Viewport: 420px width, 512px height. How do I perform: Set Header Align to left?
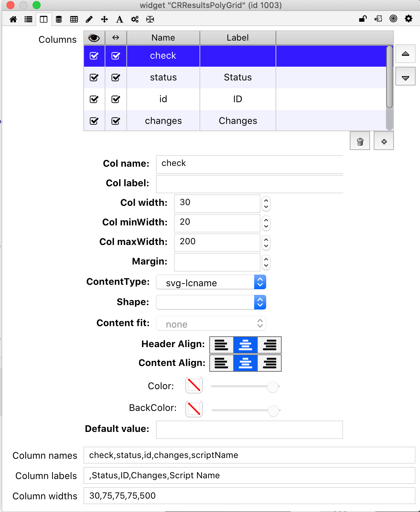[x=221, y=345]
